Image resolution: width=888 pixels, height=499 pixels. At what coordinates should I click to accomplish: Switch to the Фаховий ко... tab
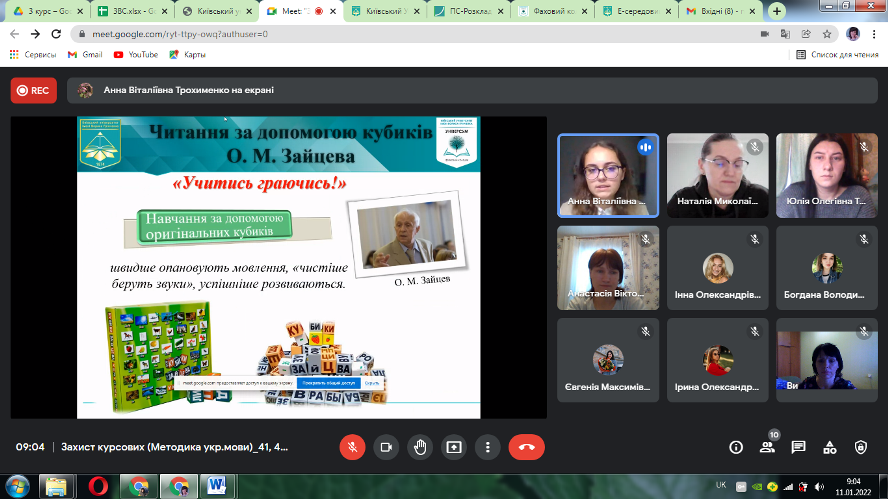point(553,11)
